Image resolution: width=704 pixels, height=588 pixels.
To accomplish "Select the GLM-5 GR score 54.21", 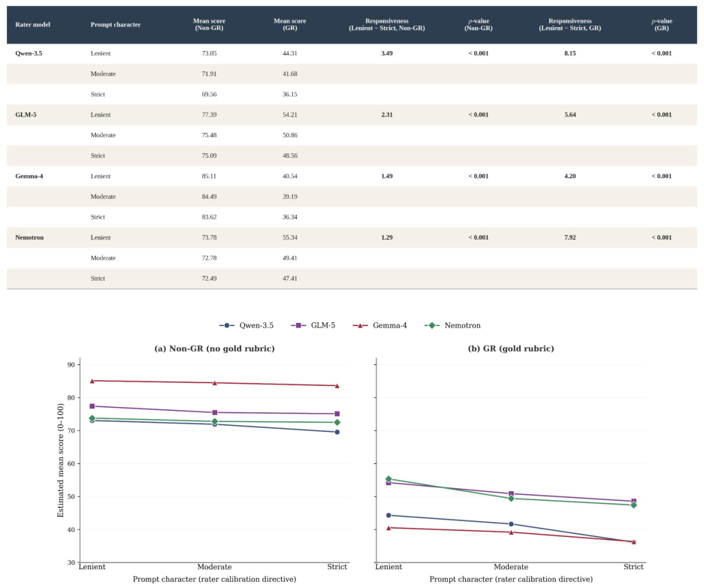I will pyautogui.click(x=290, y=115).
